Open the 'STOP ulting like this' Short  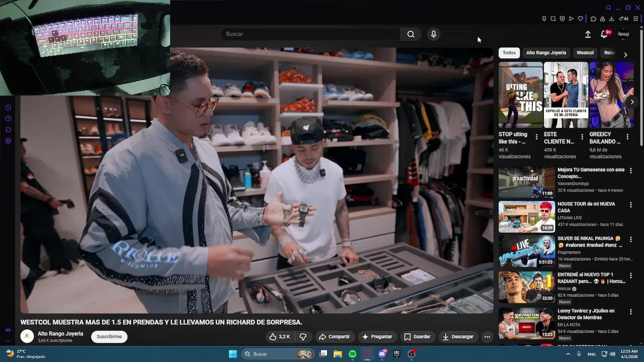click(521, 95)
